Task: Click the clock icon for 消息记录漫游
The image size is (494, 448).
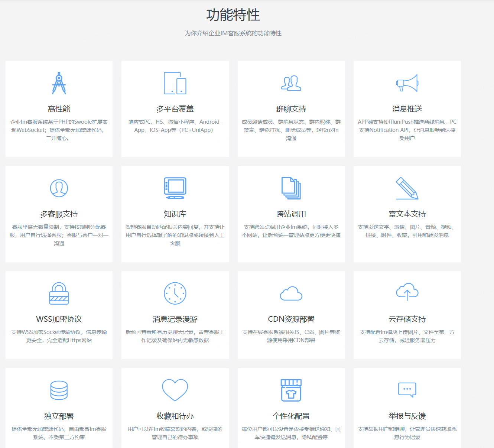Action: (x=175, y=293)
